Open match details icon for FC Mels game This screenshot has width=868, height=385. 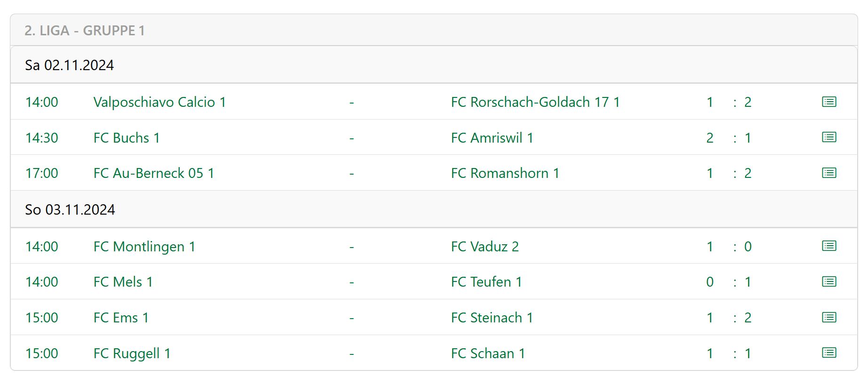(829, 282)
